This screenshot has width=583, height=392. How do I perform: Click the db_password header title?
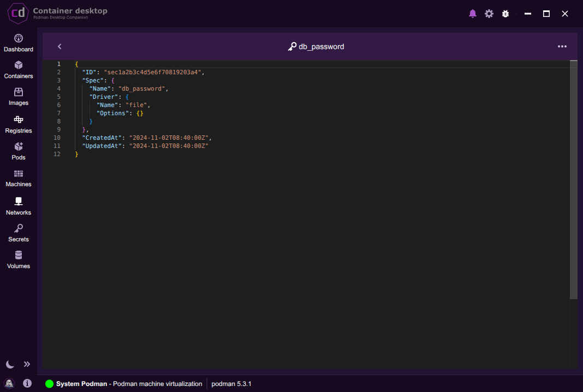(x=321, y=47)
